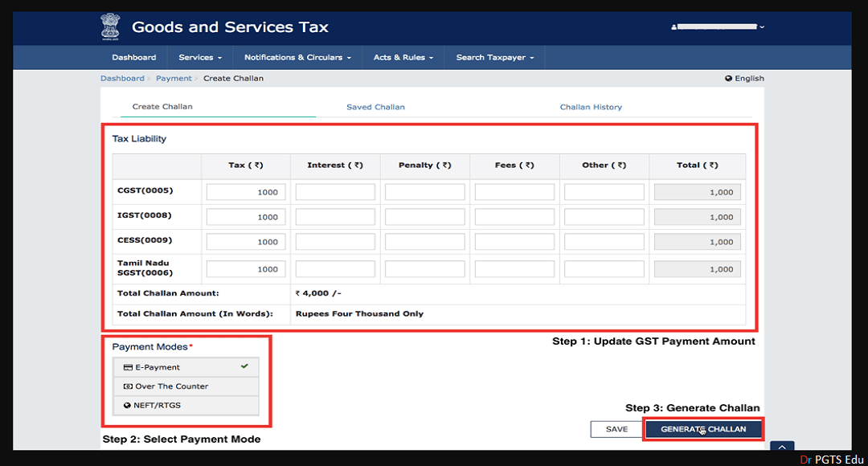Click the Tamil Nadu SGST Interest field
The width and height of the screenshot is (868, 466).
click(x=335, y=269)
